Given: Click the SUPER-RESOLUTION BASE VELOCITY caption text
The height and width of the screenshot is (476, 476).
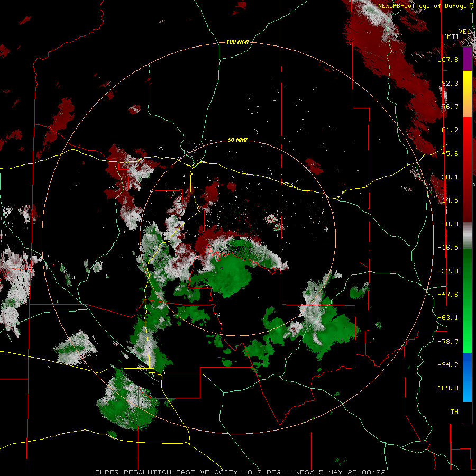Looking at the screenshot, I should pyautogui.click(x=168, y=472).
